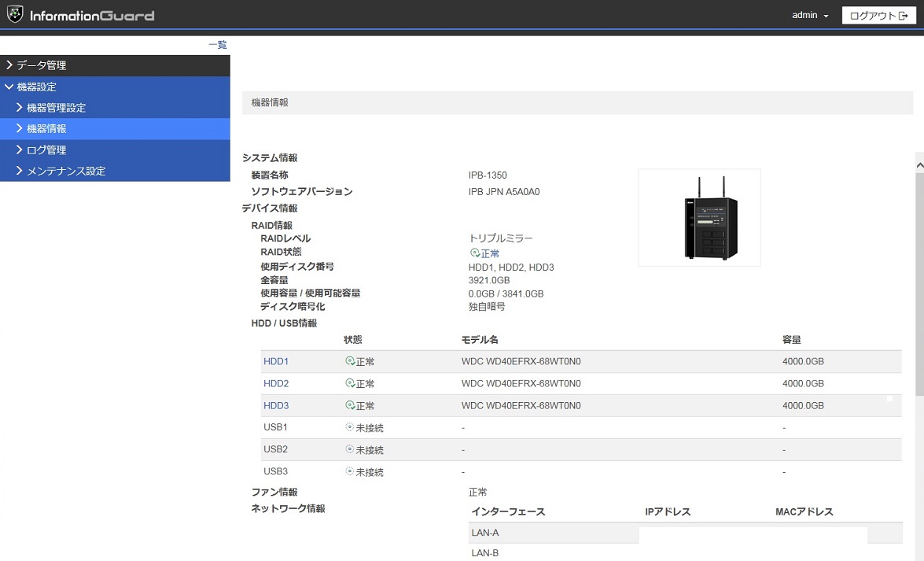Click the green normal status icon beside RAID状態

pyautogui.click(x=475, y=253)
